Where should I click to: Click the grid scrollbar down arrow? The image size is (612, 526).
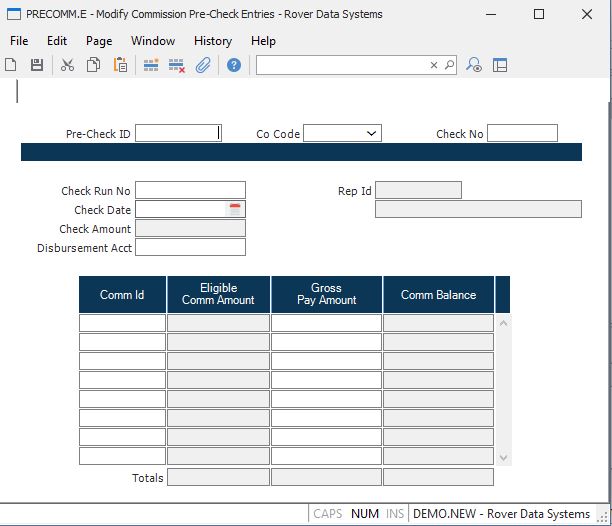[503, 457]
